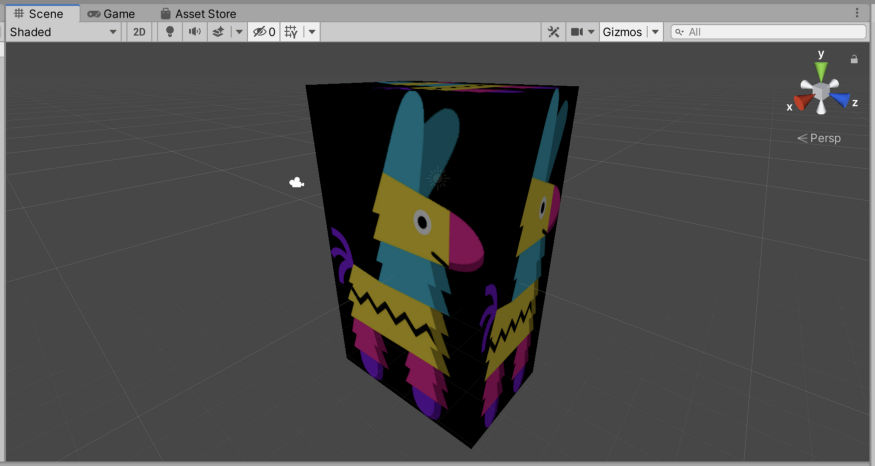Image resolution: width=875 pixels, height=466 pixels.
Task: Expand the scene effects options arrow
Action: (239, 32)
